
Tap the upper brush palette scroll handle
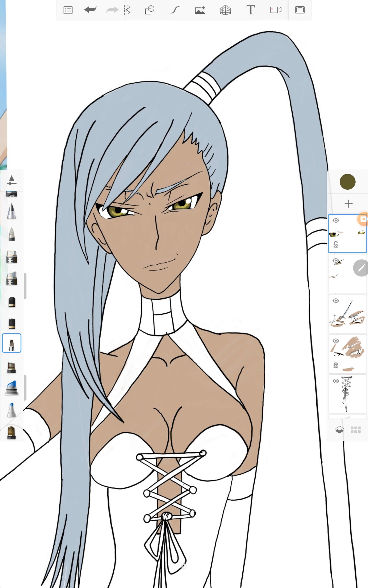click(25, 286)
